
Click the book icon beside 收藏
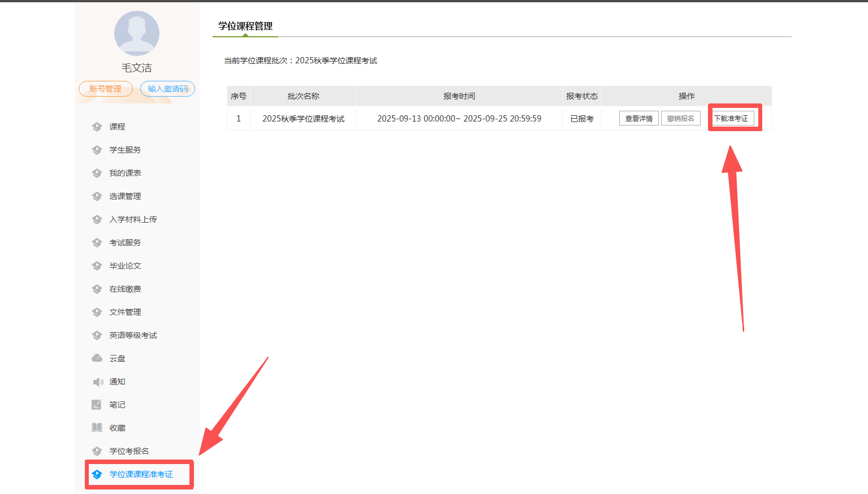97,428
